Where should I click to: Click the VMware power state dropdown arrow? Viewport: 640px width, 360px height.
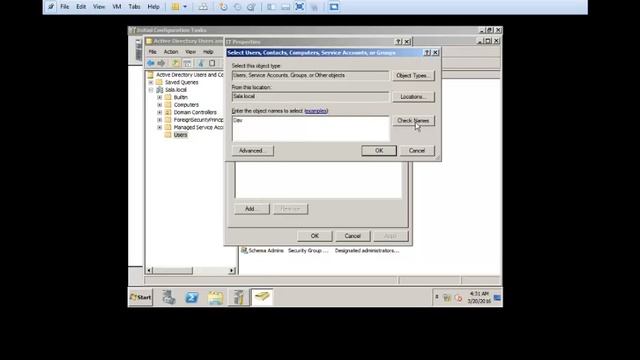click(x=185, y=7)
